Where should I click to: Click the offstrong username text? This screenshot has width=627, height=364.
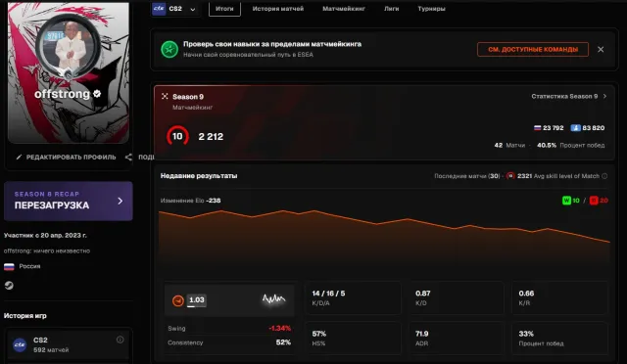point(62,94)
